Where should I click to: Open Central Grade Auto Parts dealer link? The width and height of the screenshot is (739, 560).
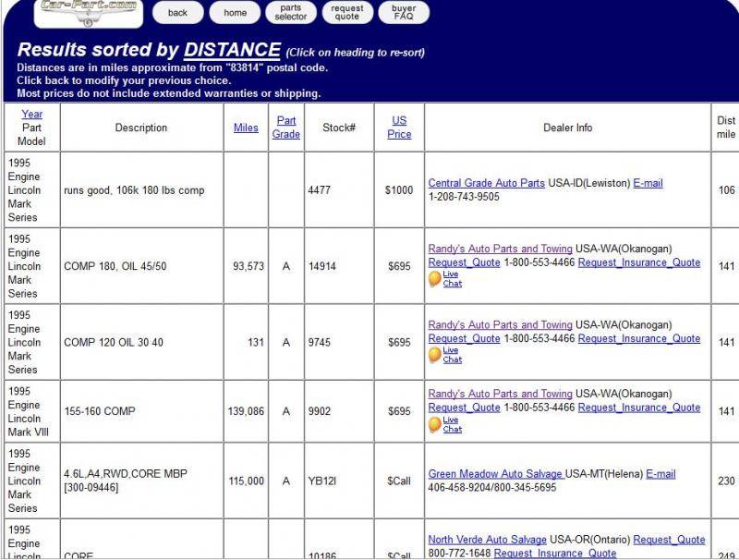486,183
